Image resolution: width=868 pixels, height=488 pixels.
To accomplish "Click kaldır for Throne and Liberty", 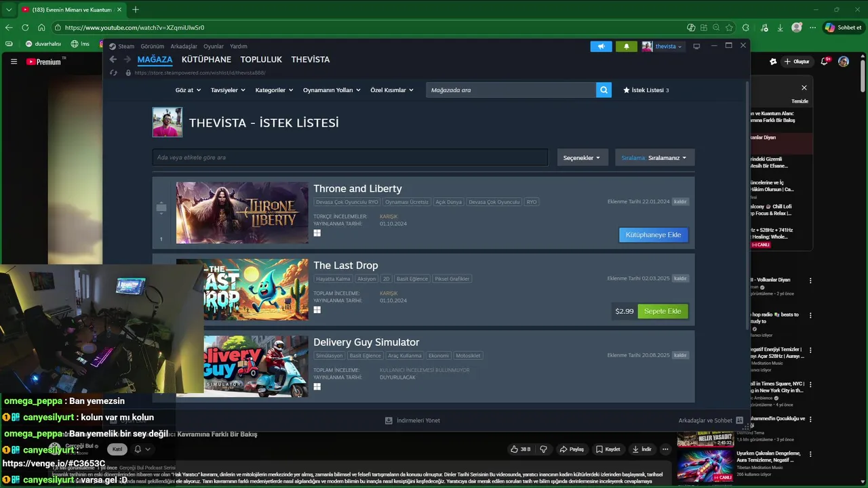I will 680,201.
